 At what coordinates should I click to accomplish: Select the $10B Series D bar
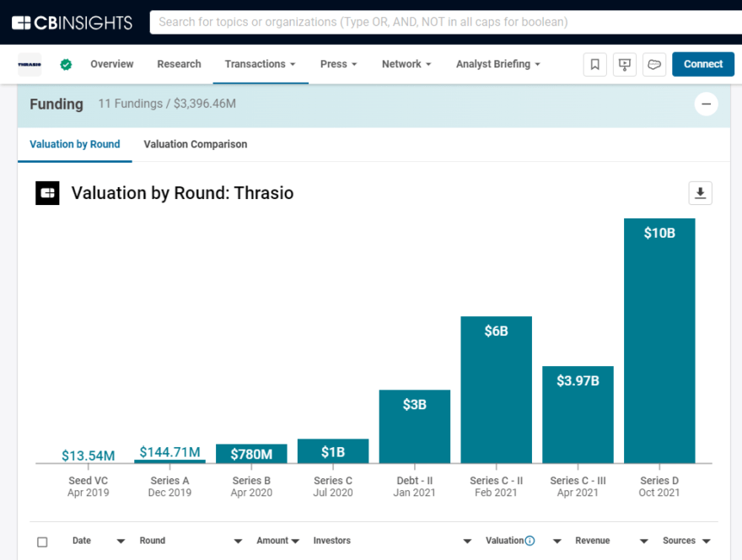click(659, 337)
